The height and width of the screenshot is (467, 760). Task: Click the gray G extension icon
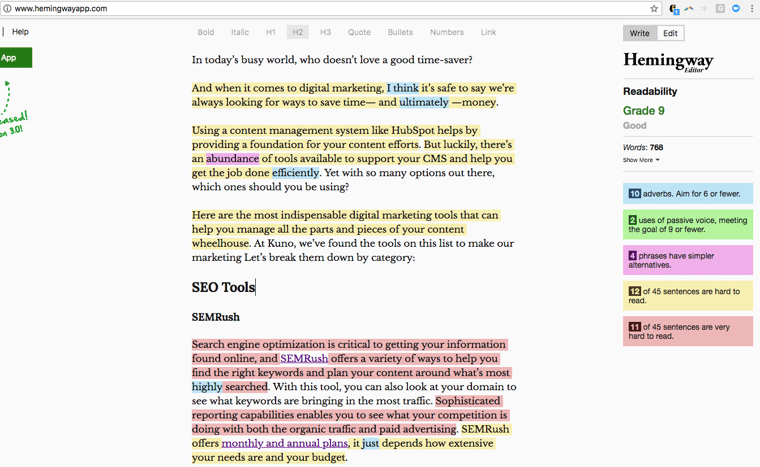tap(720, 8)
